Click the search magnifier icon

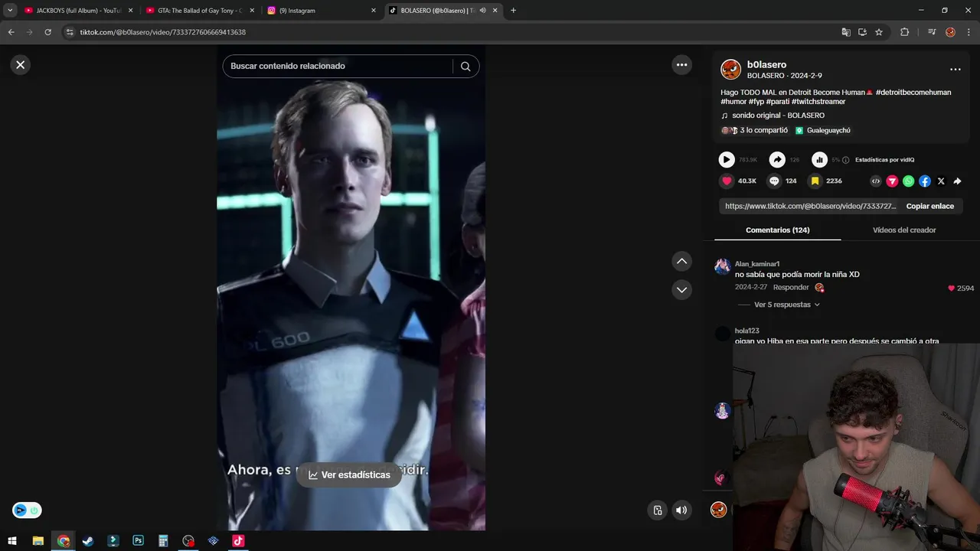tap(465, 66)
